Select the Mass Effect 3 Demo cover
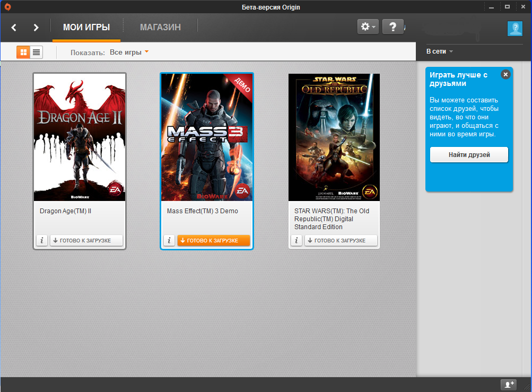This screenshot has height=392, width=532. pyautogui.click(x=207, y=137)
